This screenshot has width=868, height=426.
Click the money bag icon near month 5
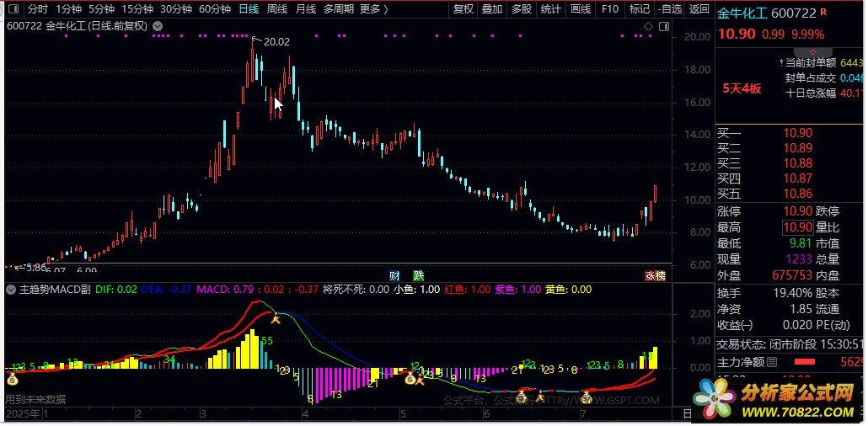(x=410, y=378)
